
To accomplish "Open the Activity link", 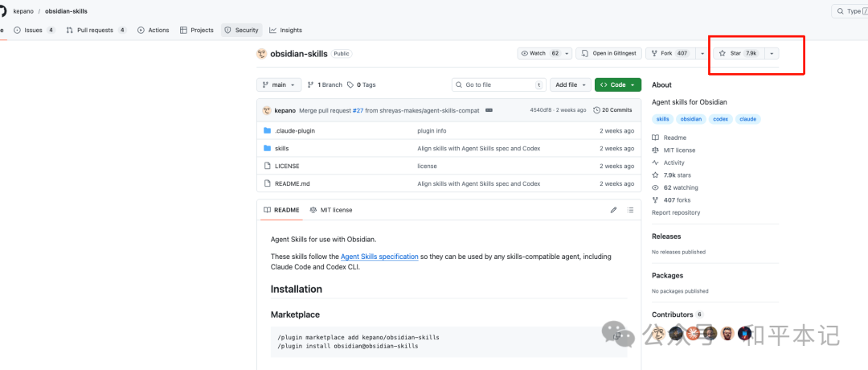I will coord(668,162).
